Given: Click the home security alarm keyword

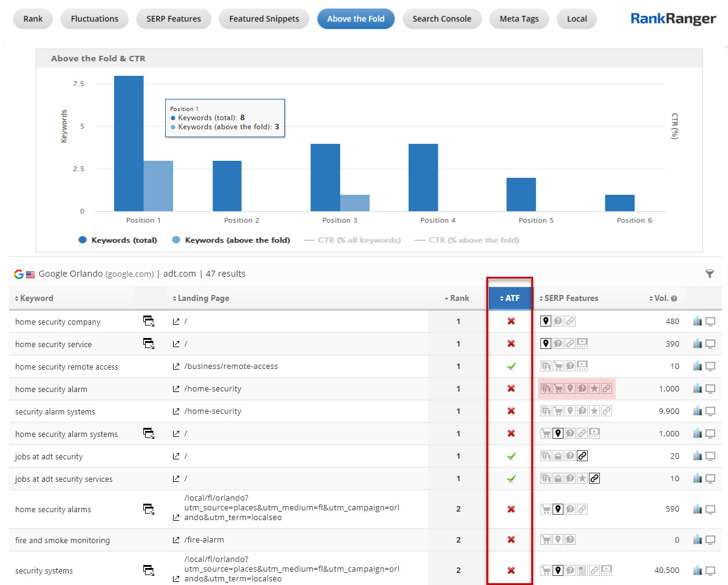Looking at the screenshot, I should point(51,389).
